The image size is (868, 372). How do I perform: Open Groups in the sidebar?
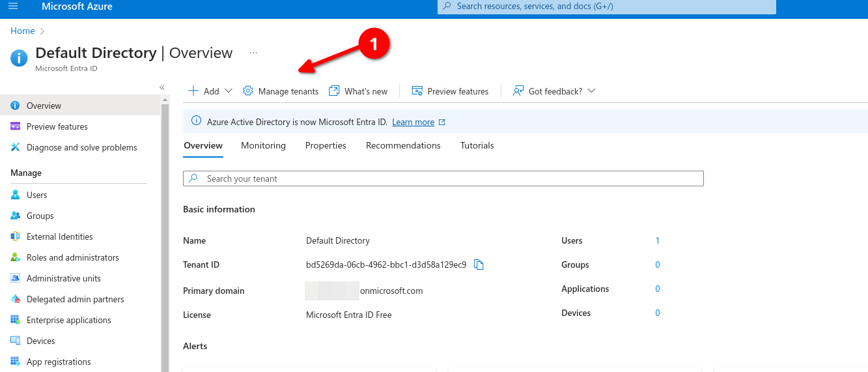[40, 216]
